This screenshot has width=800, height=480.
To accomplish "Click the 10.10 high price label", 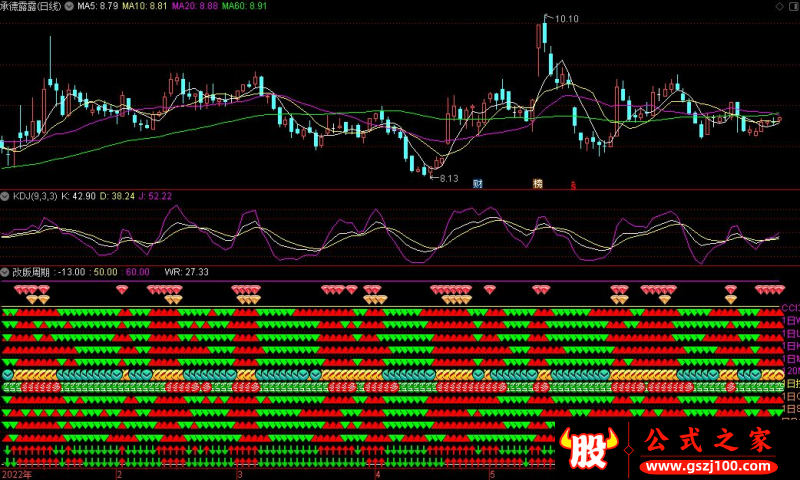I will [x=566, y=19].
